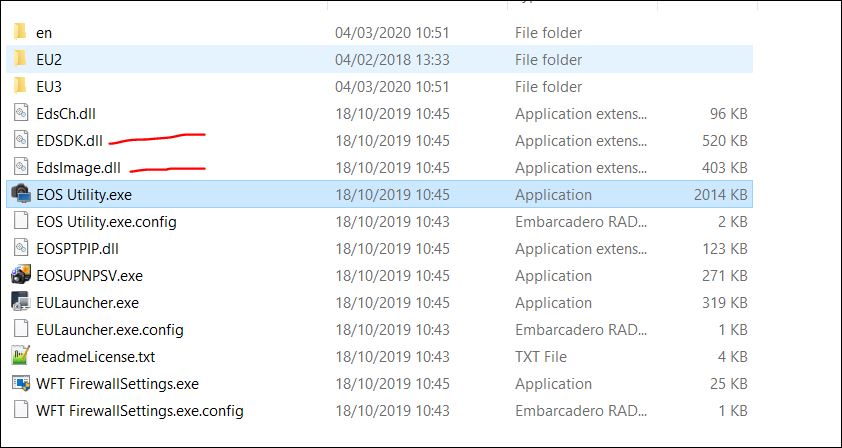Click the EOS Utility.exe.config blank file icon
The height and width of the screenshot is (448, 842).
[20, 221]
